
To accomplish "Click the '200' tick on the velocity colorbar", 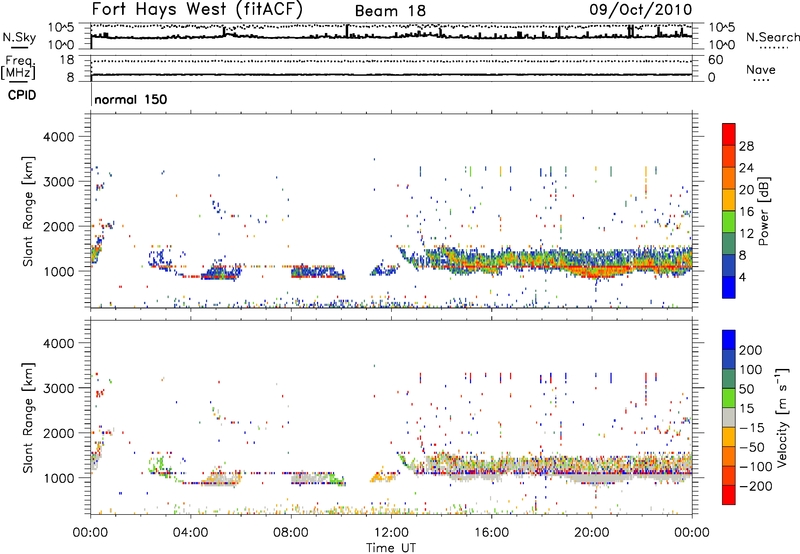I will click(751, 350).
